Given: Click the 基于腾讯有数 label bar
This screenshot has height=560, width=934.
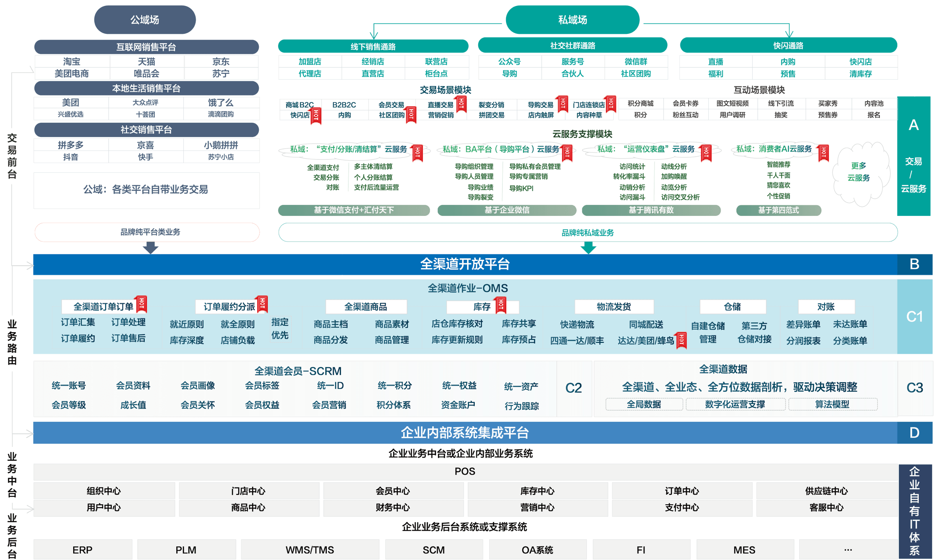Looking at the screenshot, I should 651,210.
